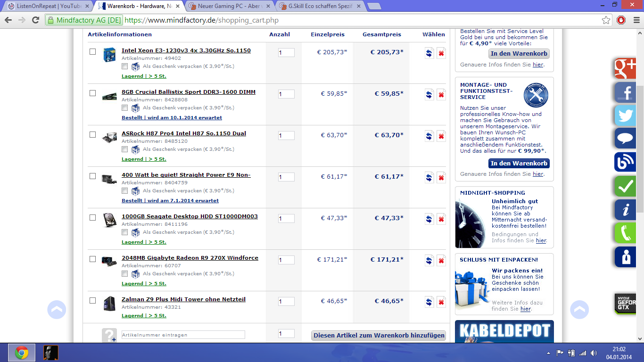Screen dimensions: 644x362
Task: Click the left scroll-to-top arrow circle
Action: tap(57, 310)
